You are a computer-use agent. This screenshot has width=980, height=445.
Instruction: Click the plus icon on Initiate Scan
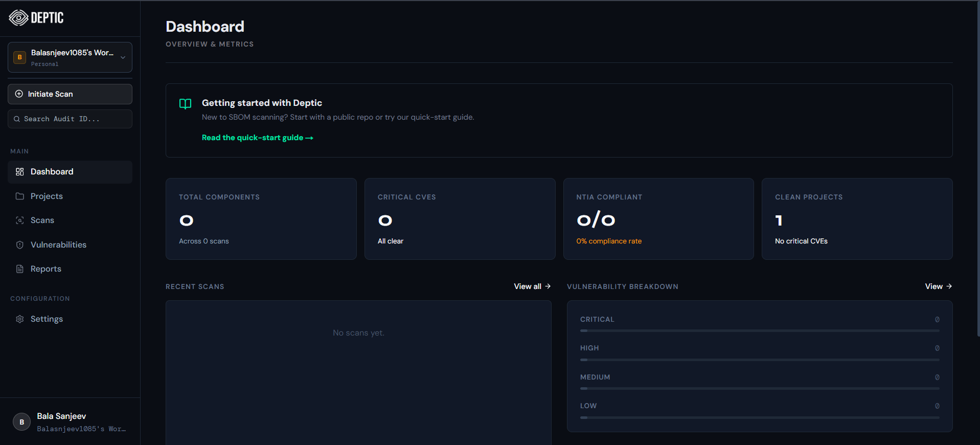coord(19,94)
